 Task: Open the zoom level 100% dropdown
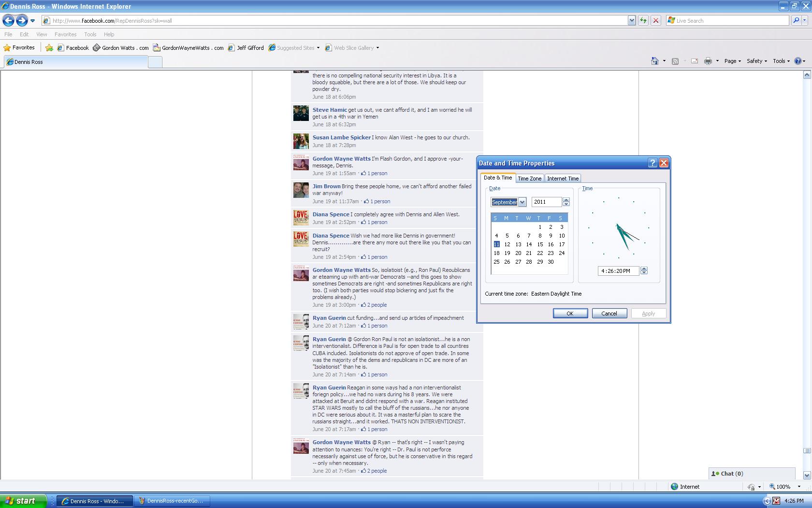(799, 487)
